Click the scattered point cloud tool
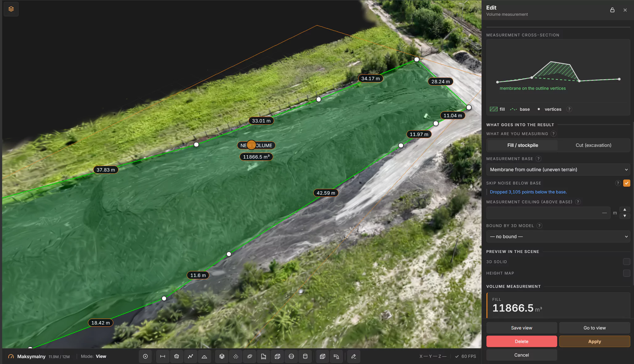The height and width of the screenshot is (364, 634). point(236,356)
